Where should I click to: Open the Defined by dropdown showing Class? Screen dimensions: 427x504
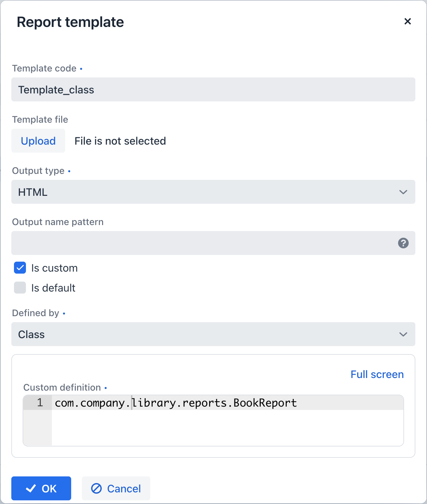click(213, 334)
